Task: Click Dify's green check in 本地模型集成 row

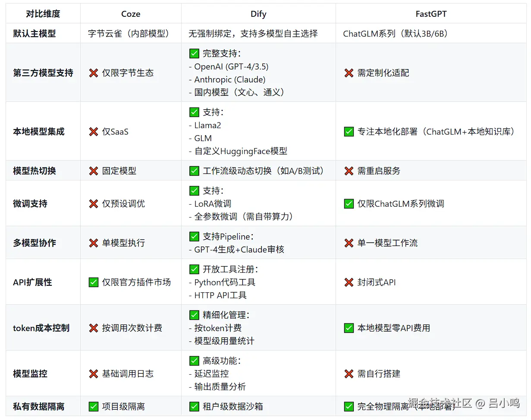Action: coord(194,112)
